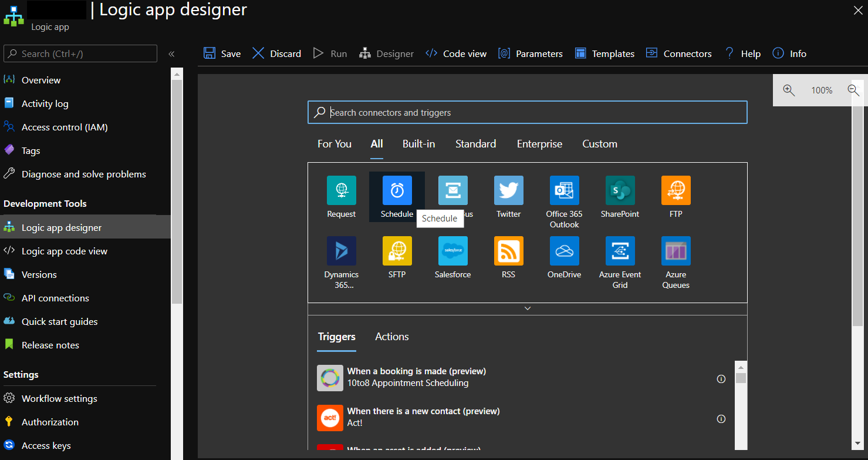The width and height of the screenshot is (868, 460).
Task: Choose the SharePoint connector icon
Action: click(620, 190)
